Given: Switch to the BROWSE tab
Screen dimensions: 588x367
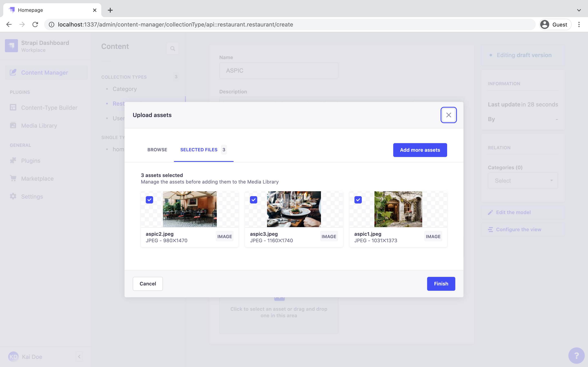Looking at the screenshot, I should (157, 150).
